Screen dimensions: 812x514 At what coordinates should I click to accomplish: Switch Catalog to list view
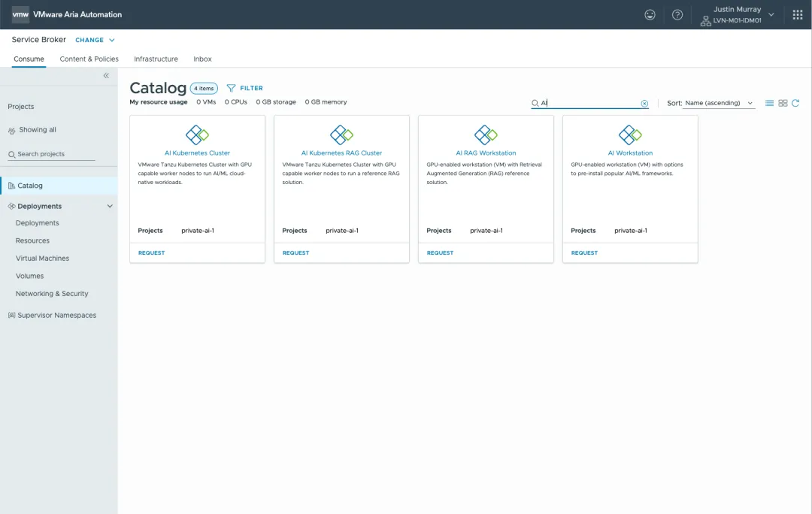point(768,104)
